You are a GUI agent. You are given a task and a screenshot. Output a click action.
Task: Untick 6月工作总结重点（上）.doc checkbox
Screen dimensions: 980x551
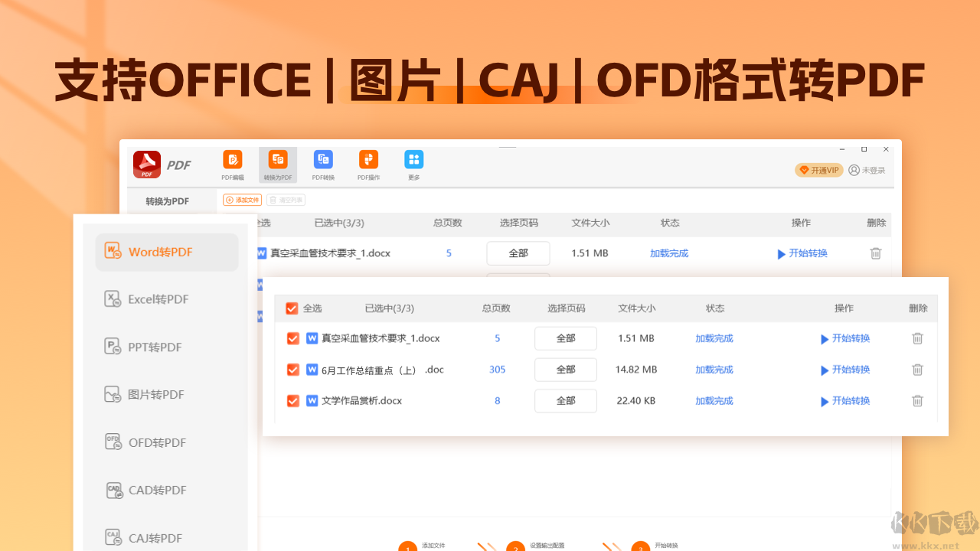[292, 370]
